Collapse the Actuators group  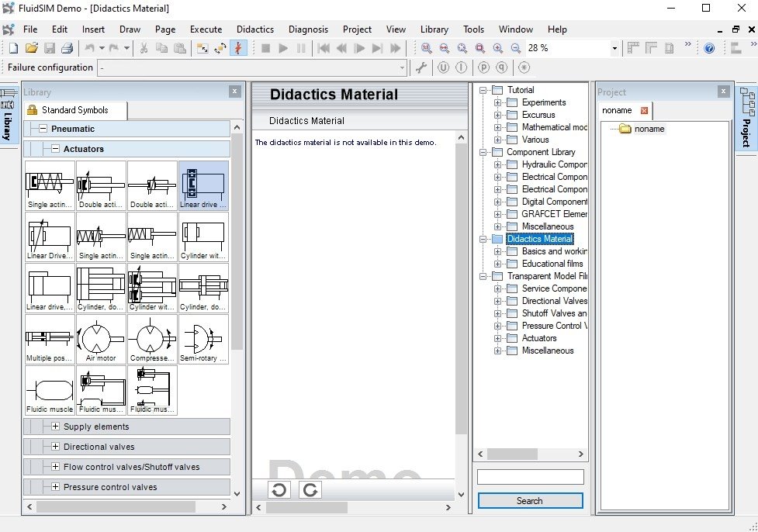point(55,149)
